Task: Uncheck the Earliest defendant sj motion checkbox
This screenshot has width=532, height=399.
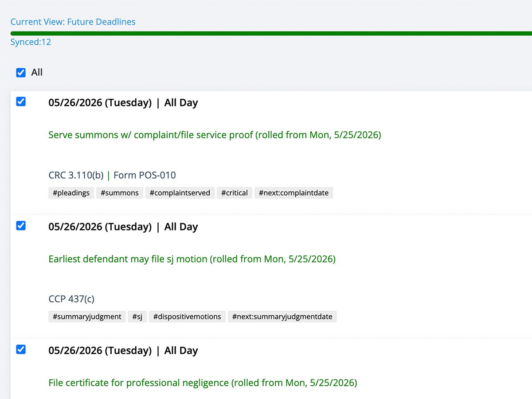Action: click(21, 226)
